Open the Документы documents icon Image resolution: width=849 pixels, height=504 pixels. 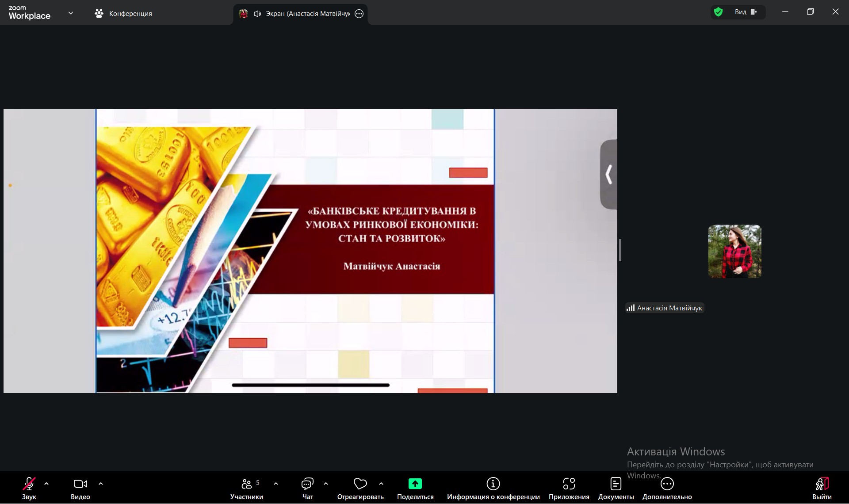click(x=616, y=484)
